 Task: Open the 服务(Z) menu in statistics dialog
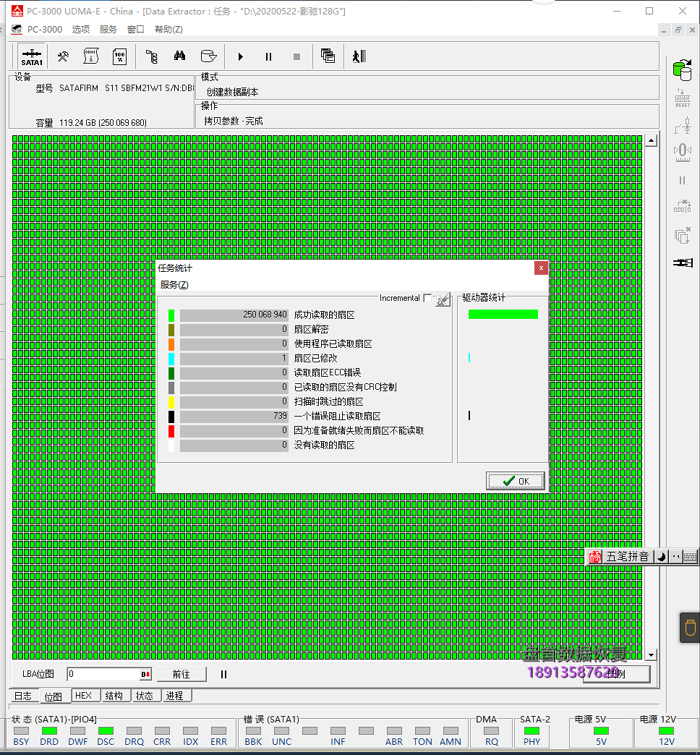[174, 285]
